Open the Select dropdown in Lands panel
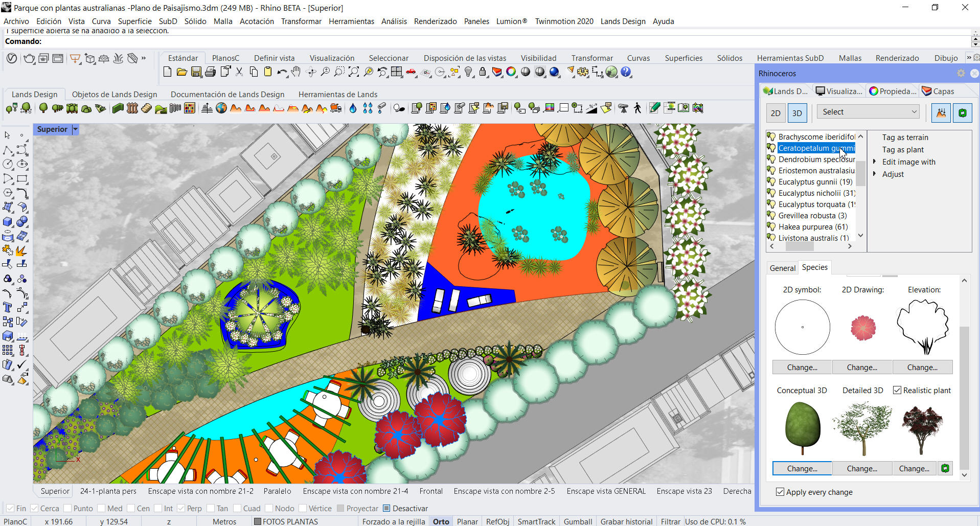This screenshot has width=980, height=526. point(868,111)
